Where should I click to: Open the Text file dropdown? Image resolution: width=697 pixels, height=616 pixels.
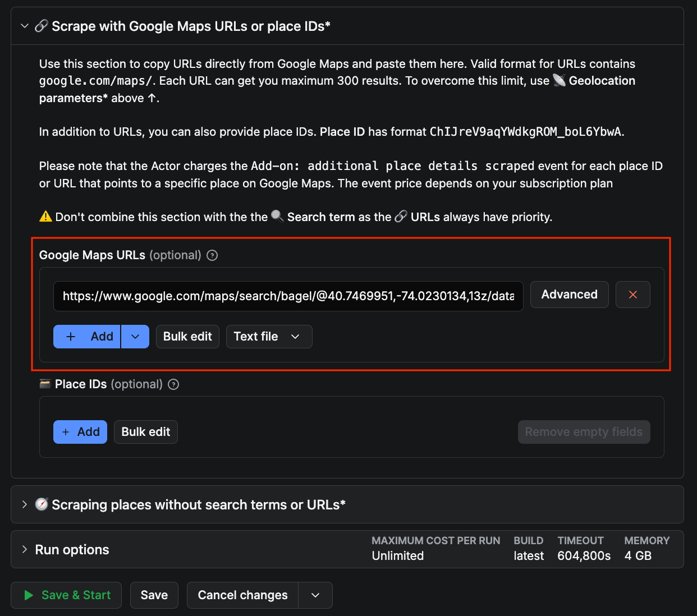(269, 337)
